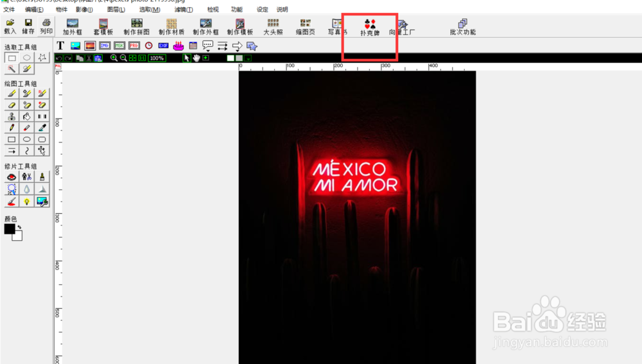Select the eraser tool
Screen dimensions: 642x364
point(12,105)
